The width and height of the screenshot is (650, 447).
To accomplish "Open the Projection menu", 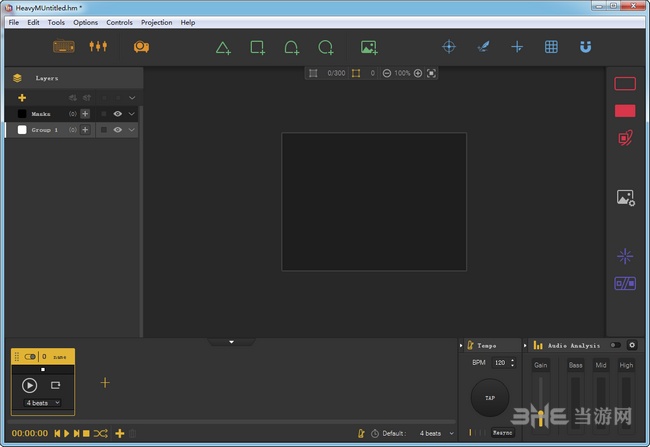I will (x=156, y=22).
